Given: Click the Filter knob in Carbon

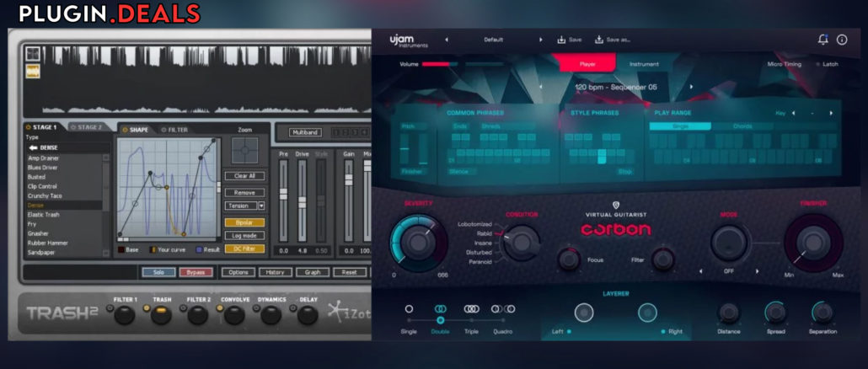Looking at the screenshot, I should [x=662, y=259].
